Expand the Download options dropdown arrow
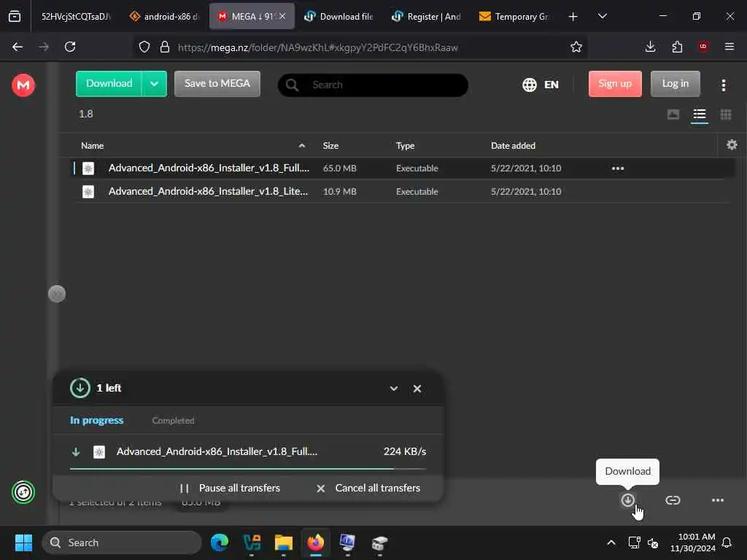747x560 pixels. [x=155, y=84]
